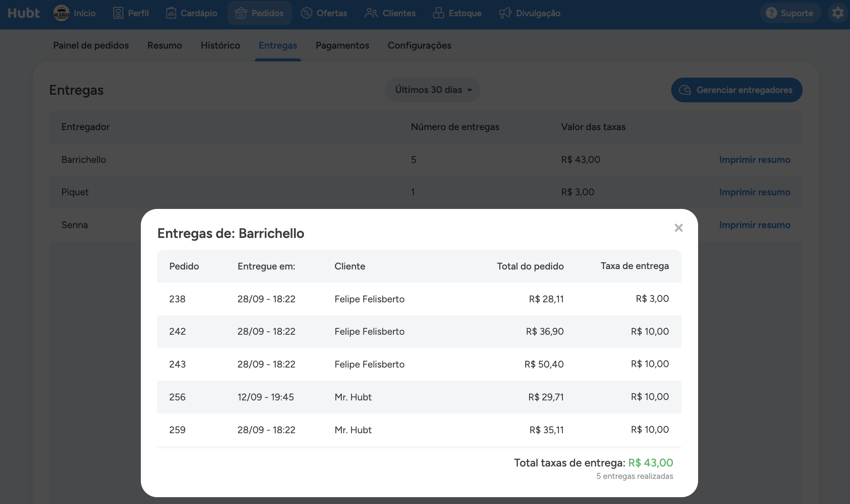850x504 pixels.
Task: Click the Hubt logo
Action: pos(24,13)
